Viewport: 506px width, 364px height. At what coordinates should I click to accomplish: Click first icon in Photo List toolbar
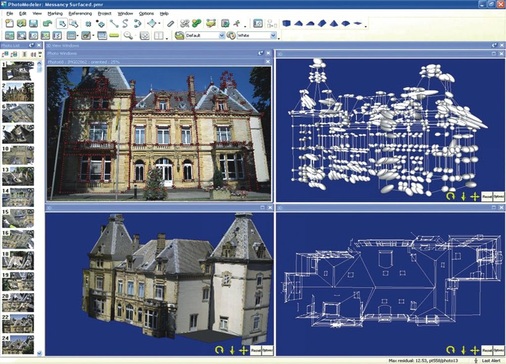pyautogui.click(x=5, y=54)
